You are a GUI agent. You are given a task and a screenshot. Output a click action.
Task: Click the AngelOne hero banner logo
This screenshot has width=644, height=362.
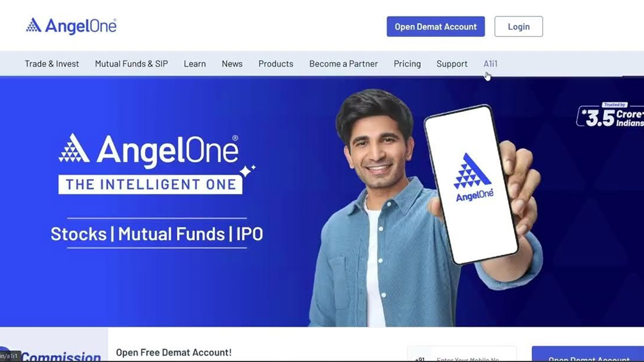tap(149, 150)
